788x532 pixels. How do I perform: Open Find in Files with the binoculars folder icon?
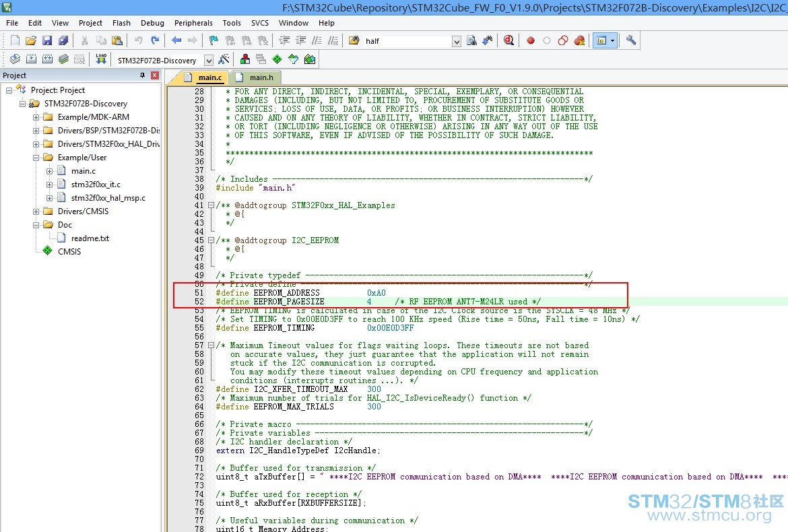coord(354,40)
